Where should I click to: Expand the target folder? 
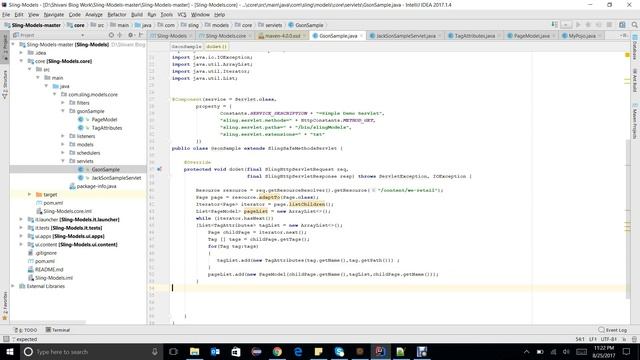(x=29, y=194)
